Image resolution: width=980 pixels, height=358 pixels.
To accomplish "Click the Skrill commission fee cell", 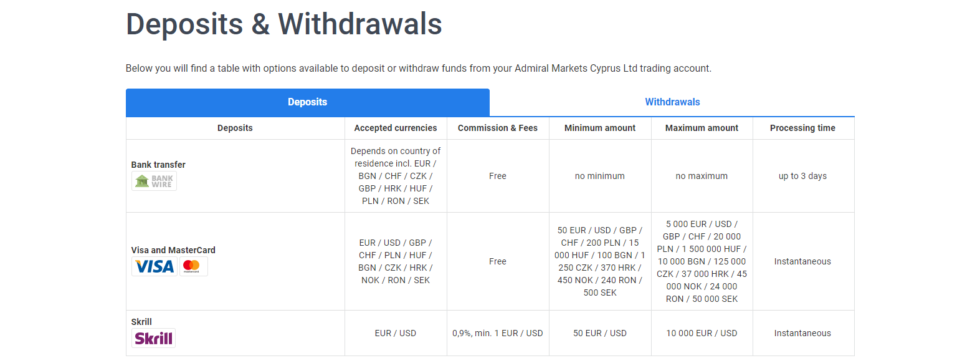I will (x=497, y=333).
